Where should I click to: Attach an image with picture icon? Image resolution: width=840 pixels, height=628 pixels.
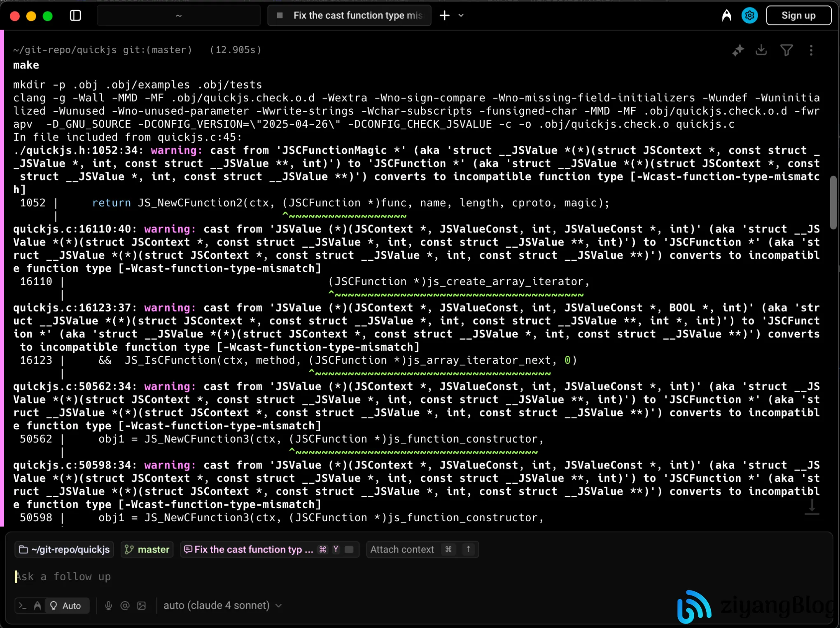pyautogui.click(x=142, y=606)
